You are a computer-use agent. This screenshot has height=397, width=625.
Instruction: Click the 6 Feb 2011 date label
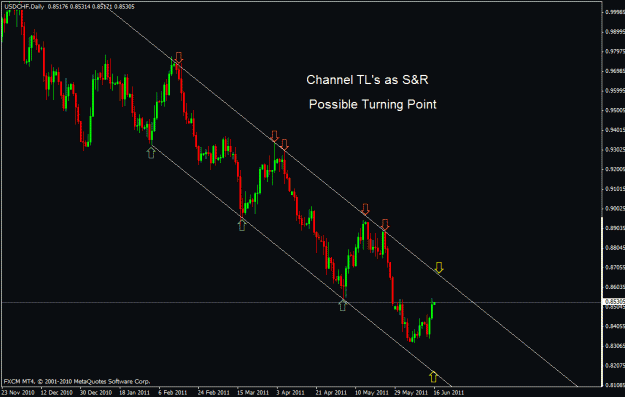pos(173,393)
